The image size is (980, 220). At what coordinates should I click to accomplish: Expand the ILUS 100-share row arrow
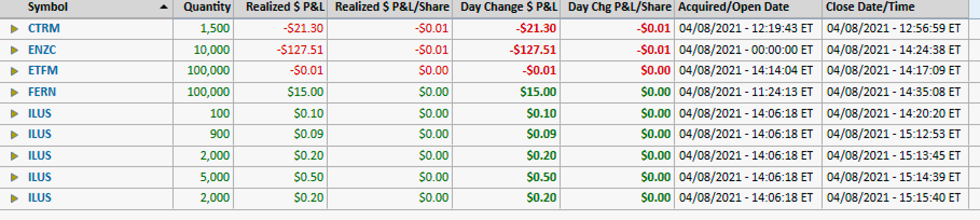[15, 114]
